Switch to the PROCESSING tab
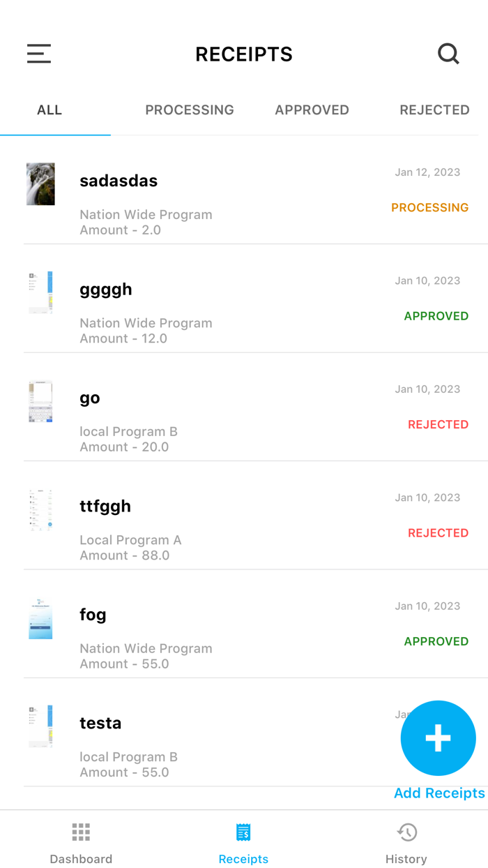This screenshot has height=868, width=488. tap(190, 110)
